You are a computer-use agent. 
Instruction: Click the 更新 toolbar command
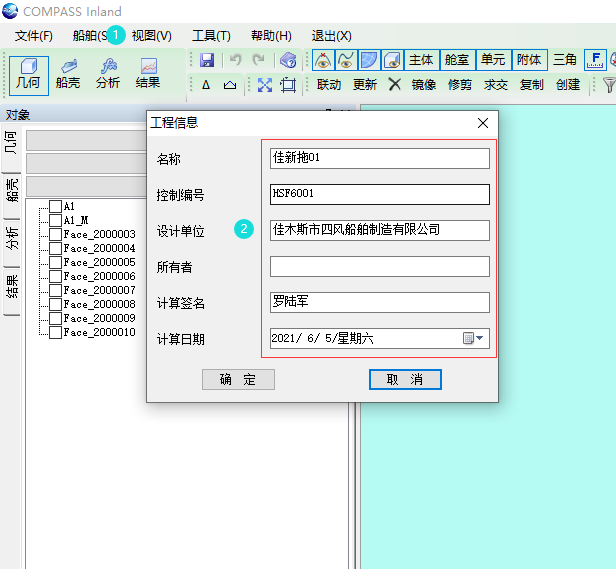tap(365, 85)
